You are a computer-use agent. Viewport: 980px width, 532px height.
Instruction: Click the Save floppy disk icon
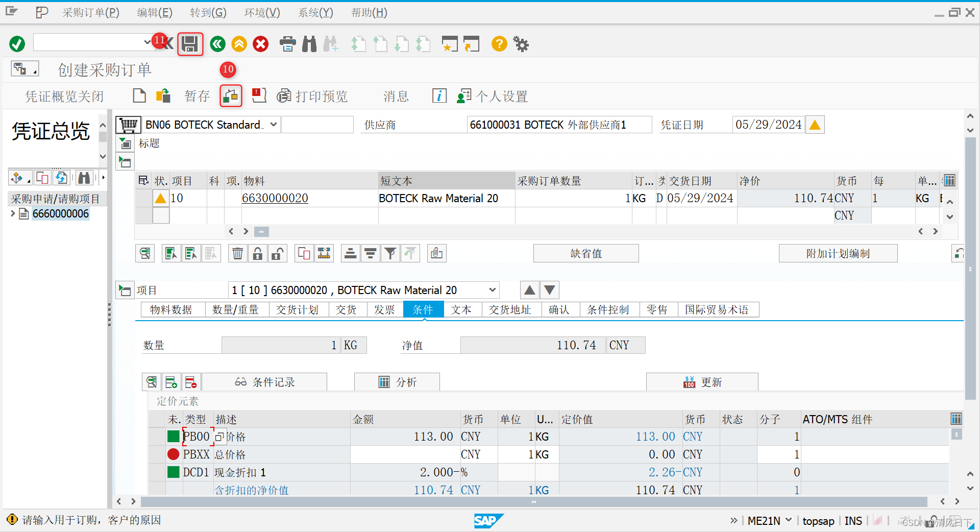[190, 44]
